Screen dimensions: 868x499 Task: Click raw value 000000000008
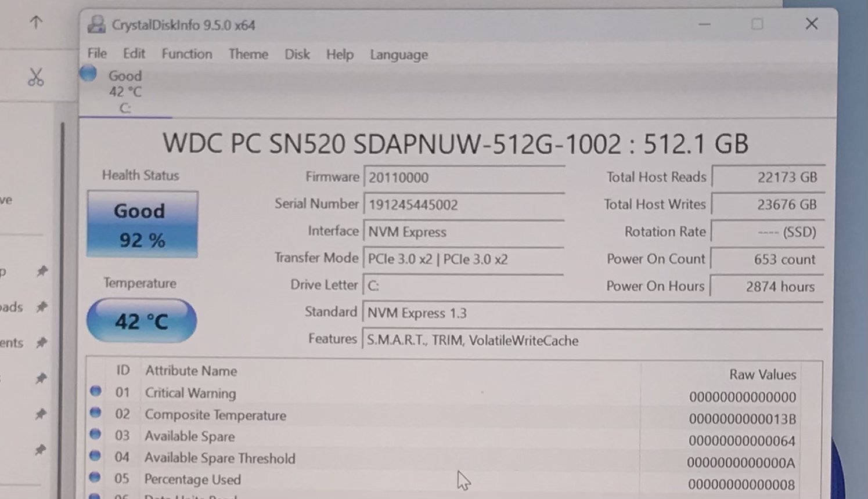point(741,484)
